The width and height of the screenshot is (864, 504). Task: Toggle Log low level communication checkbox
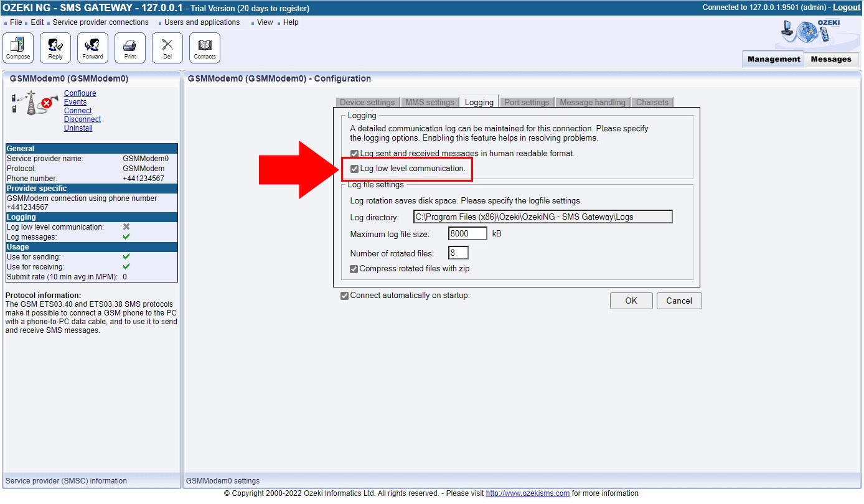(x=354, y=169)
